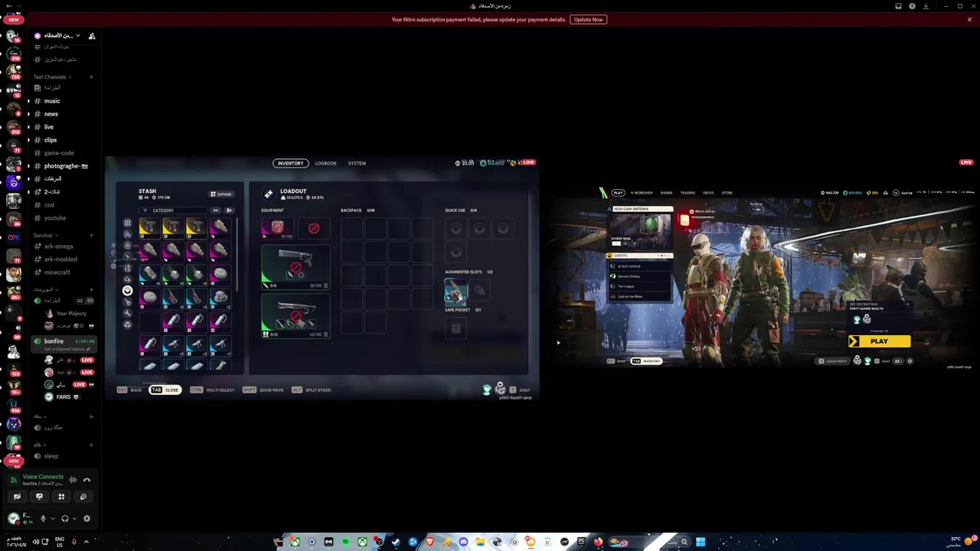
Task: Select the highlighted circular stash filter
Action: [x=127, y=291]
